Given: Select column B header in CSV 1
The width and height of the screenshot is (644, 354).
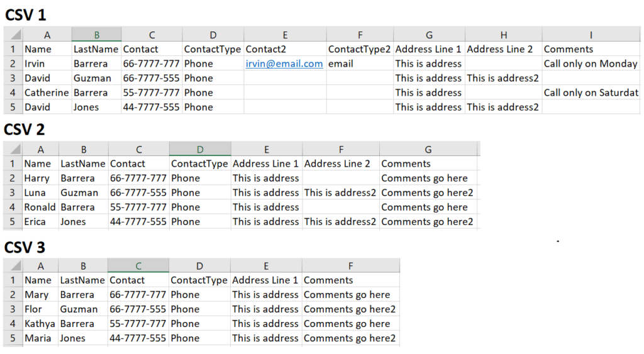Looking at the screenshot, I should tap(96, 35).
